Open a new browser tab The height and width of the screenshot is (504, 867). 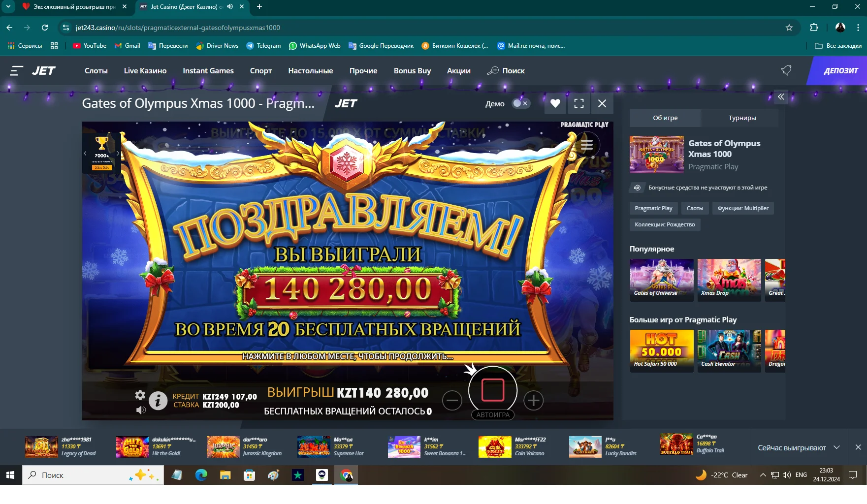(259, 6)
